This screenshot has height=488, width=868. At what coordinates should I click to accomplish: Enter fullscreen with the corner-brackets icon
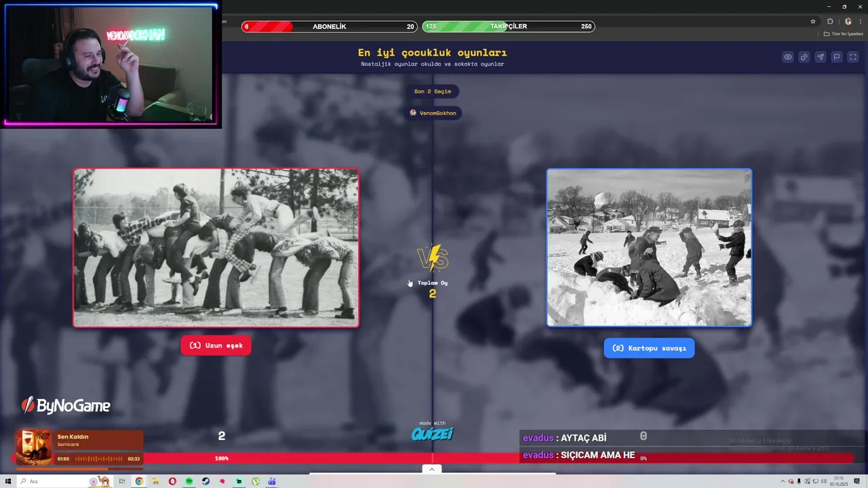tap(853, 57)
